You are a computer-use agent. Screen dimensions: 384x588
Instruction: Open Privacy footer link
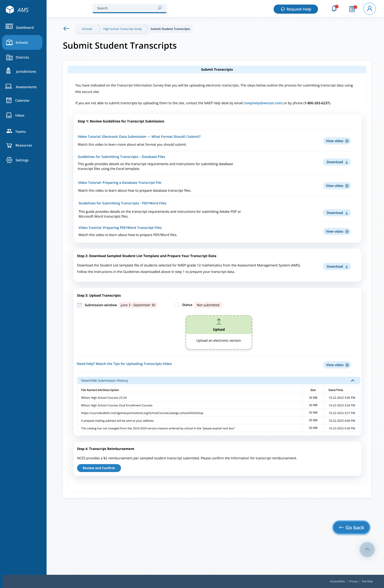[353, 581]
